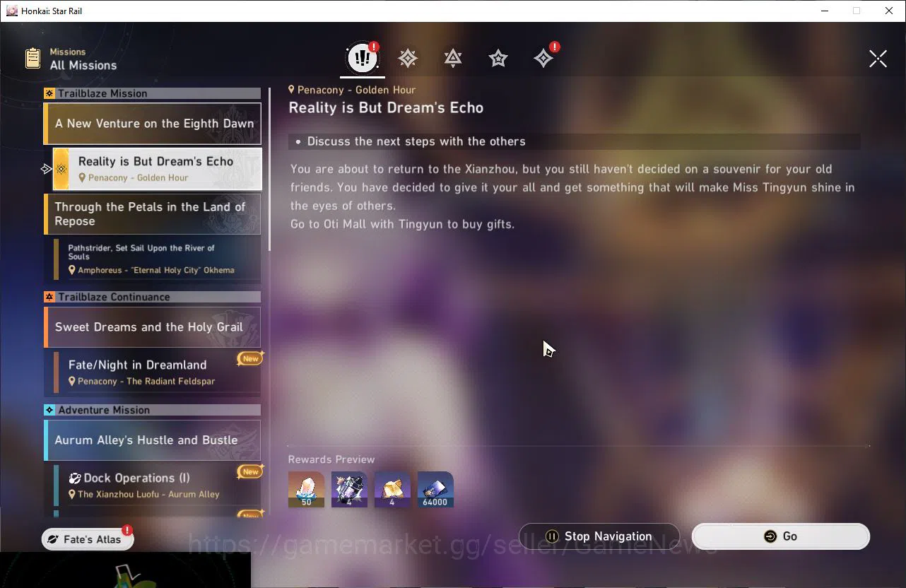The image size is (906, 588).
Task: Inspect the first reward item with quantity 4
Action: point(349,489)
